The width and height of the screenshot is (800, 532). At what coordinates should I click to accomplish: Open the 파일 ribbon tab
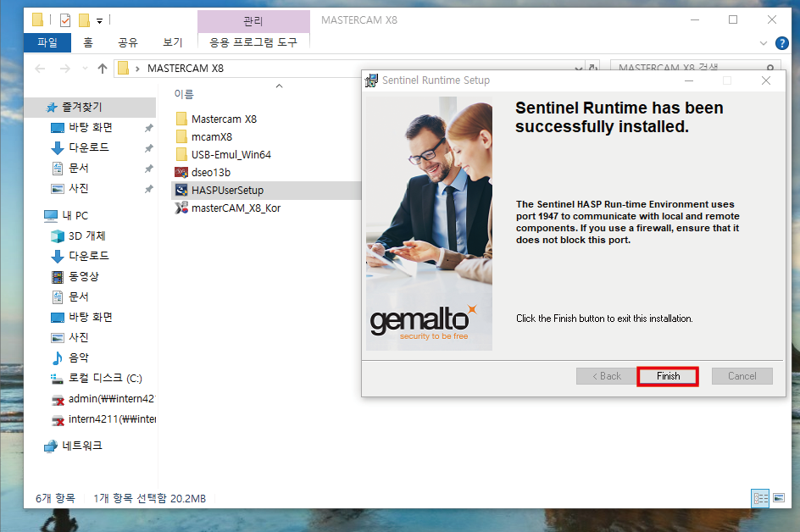click(x=47, y=42)
